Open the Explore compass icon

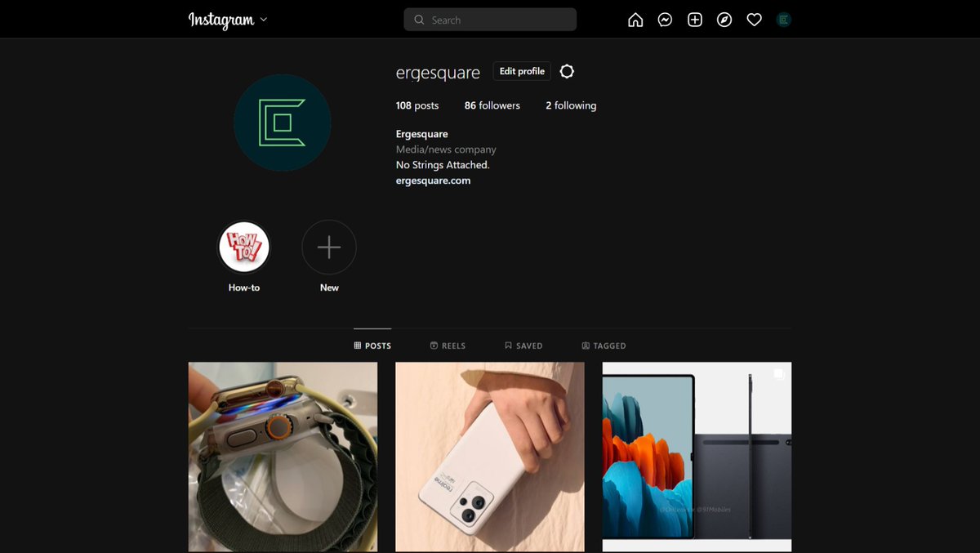tap(724, 20)
